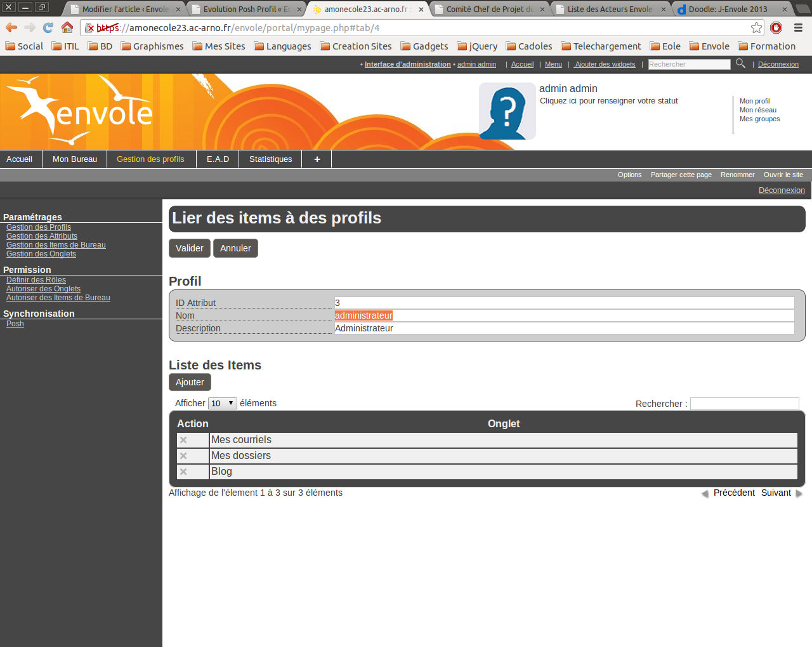Click the Rechercher filter field
Image resolution: width=812 pixels, height=650 pixels.
coord(744,404)
